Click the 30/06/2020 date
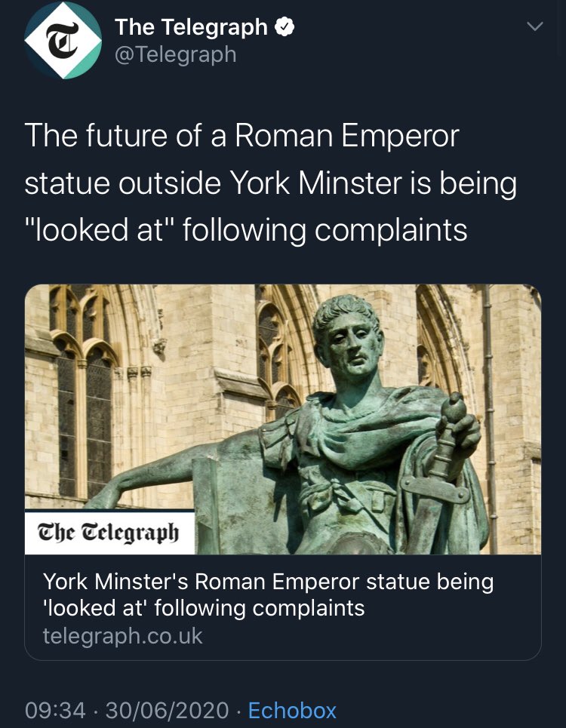The height and width of the screenshot is (728, 566). coord(167,711)
